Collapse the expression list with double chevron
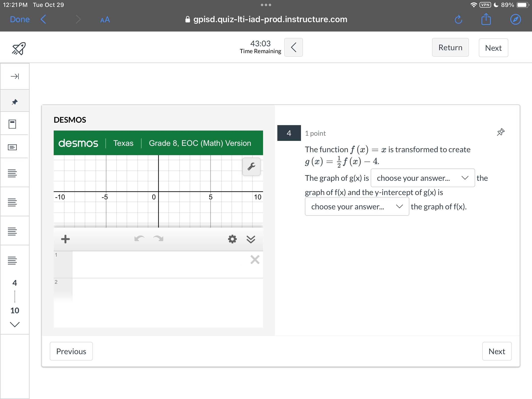 click(x=251, y=239)
